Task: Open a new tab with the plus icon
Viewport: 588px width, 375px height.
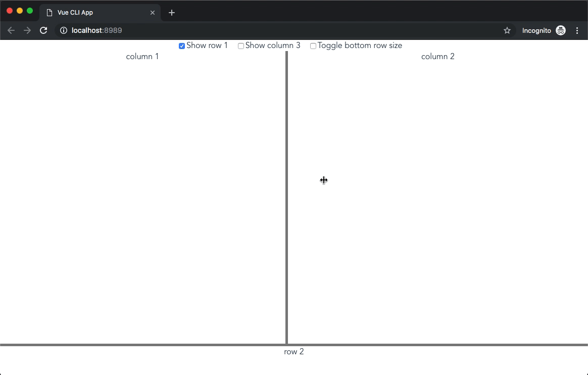Action: click(172, 13)
